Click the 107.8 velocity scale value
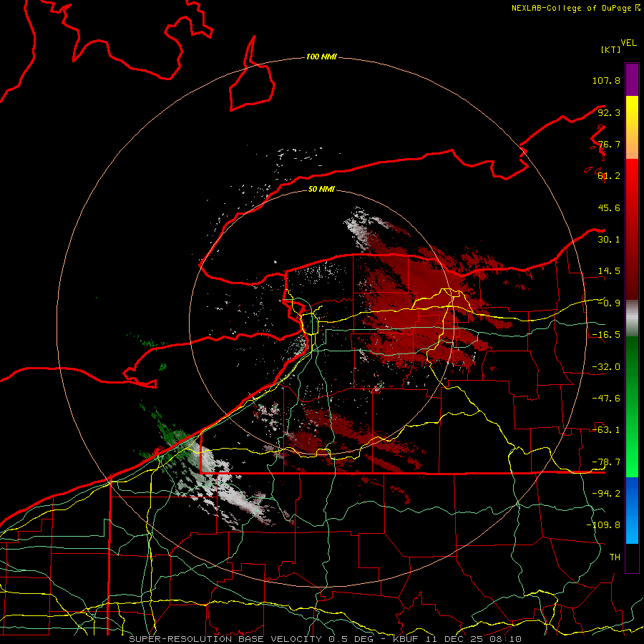Image resolution: width=644 pixels, height=644 pixels. click(606, 80)
